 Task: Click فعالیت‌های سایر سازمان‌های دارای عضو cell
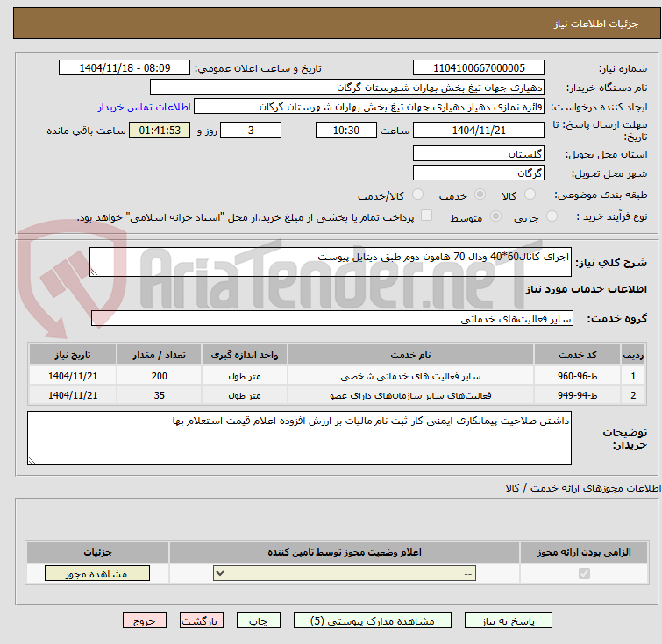click(x=411, y=395)
